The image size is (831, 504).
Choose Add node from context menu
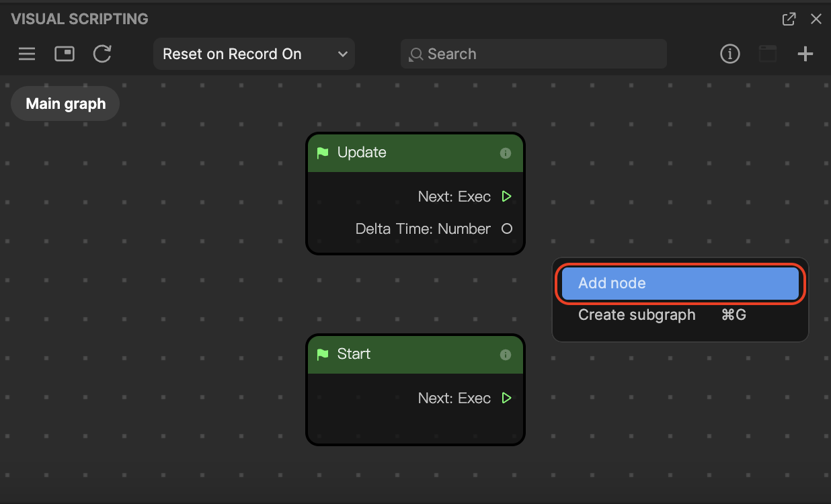[x=680, y=284]
